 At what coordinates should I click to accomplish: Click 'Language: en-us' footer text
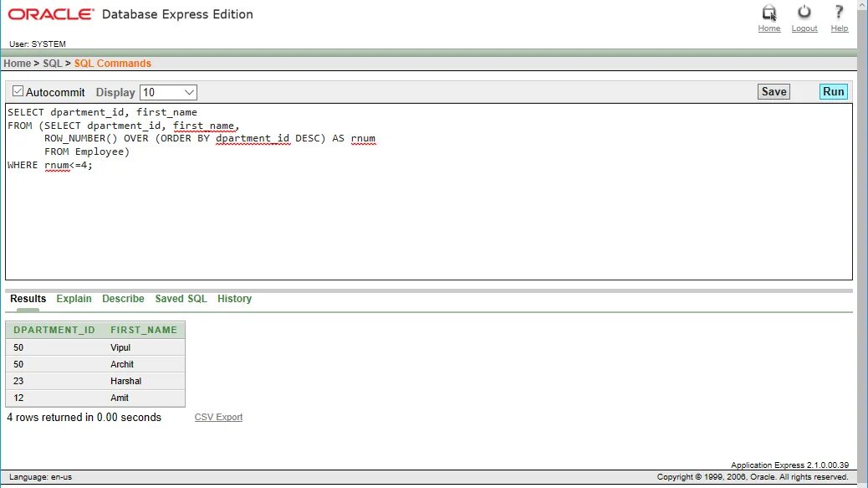40,477
